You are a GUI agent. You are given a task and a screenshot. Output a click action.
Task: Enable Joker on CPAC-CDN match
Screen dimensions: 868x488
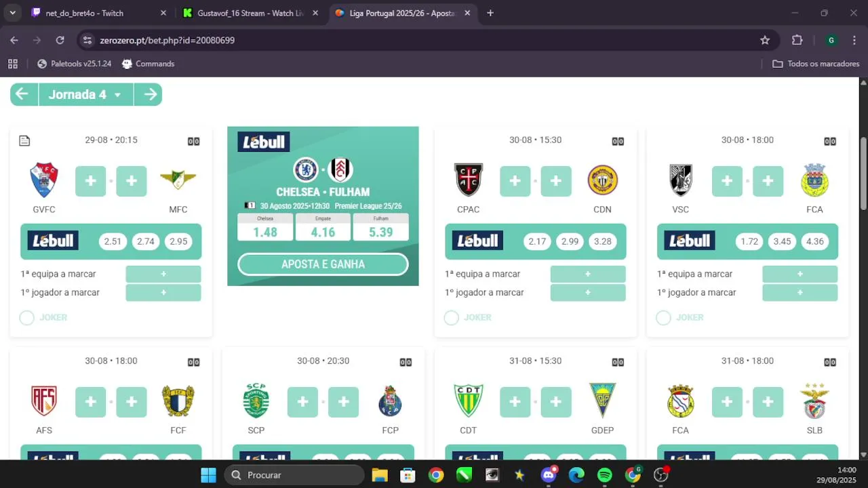[451, 318]
